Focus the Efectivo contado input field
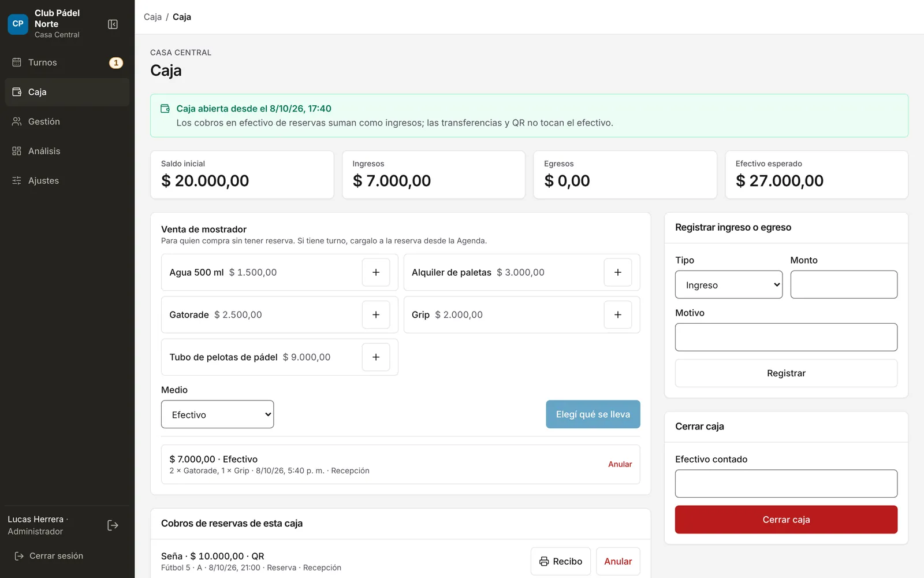 pyautogui.click(x=786, y=484)
